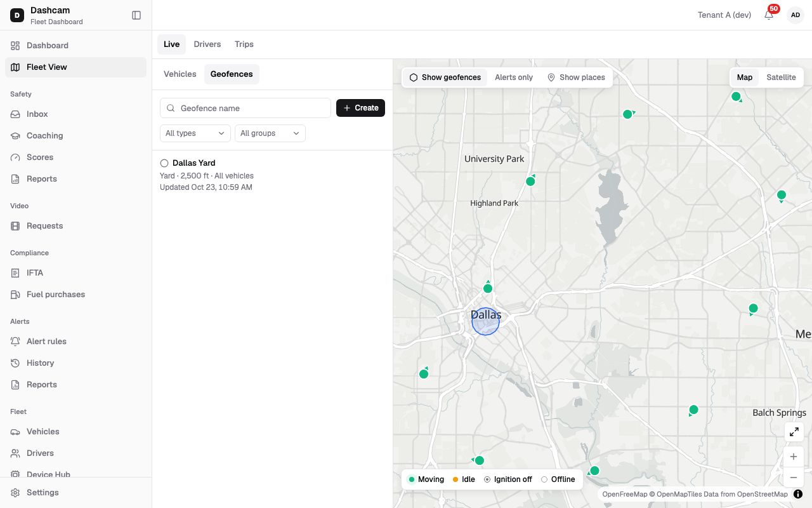
Task: Enable Alerts only filter
Action: 514,77
